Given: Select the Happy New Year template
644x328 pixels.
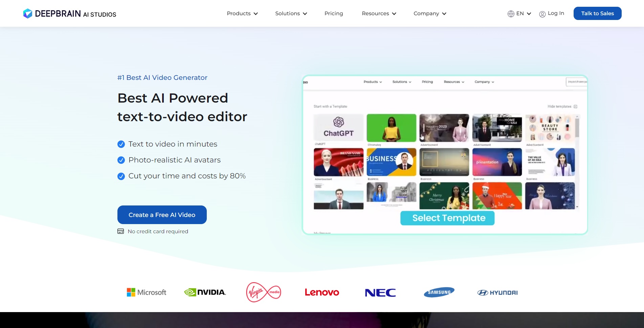Looking at the screenshot, I should pos(497,196).
